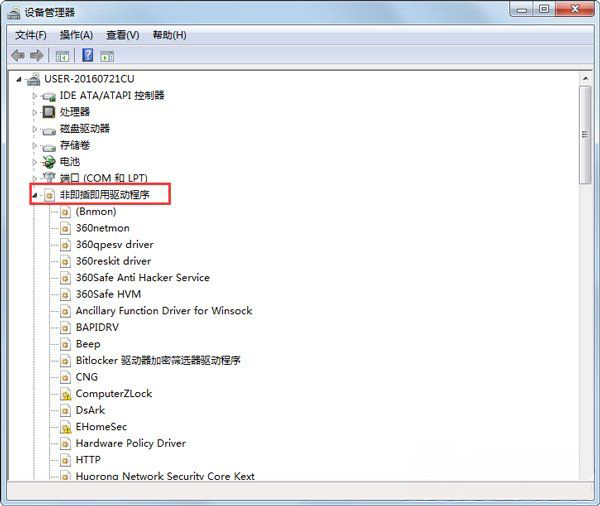Click the IDE ATA/ATAPI controller icon
This screenshot has width=600, height=506.
[49, 96]
